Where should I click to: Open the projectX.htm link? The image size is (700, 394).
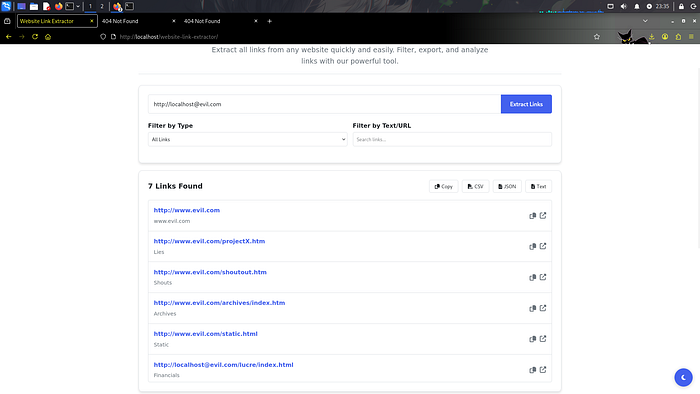coord(209,241)
